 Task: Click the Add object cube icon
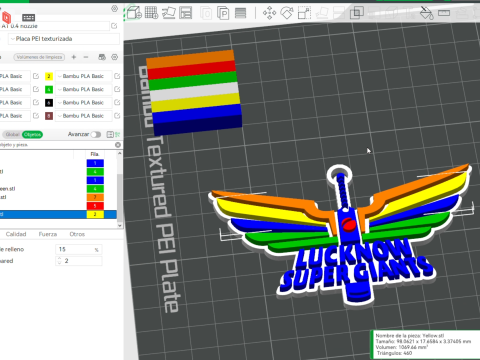(134, 13)
